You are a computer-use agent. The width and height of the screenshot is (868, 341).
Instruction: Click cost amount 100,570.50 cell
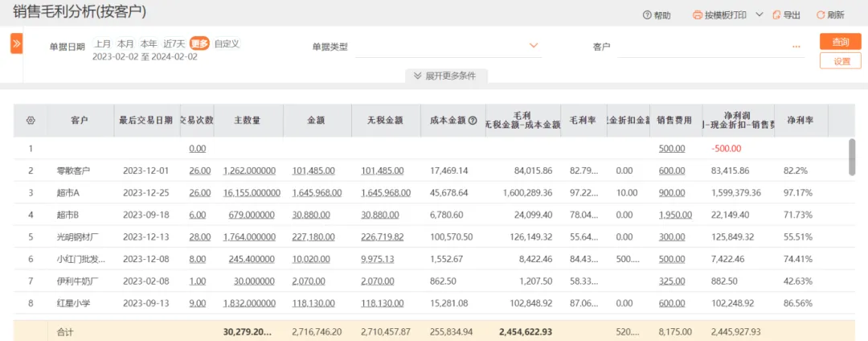point(451,237)
